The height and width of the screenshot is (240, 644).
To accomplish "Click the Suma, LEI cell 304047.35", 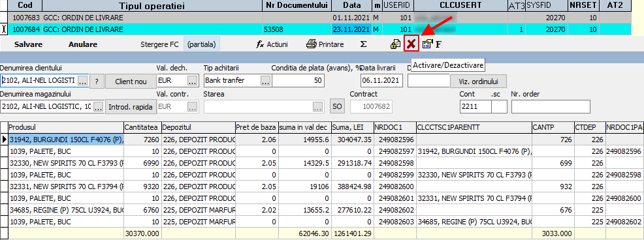I will (x=353, y=140).
